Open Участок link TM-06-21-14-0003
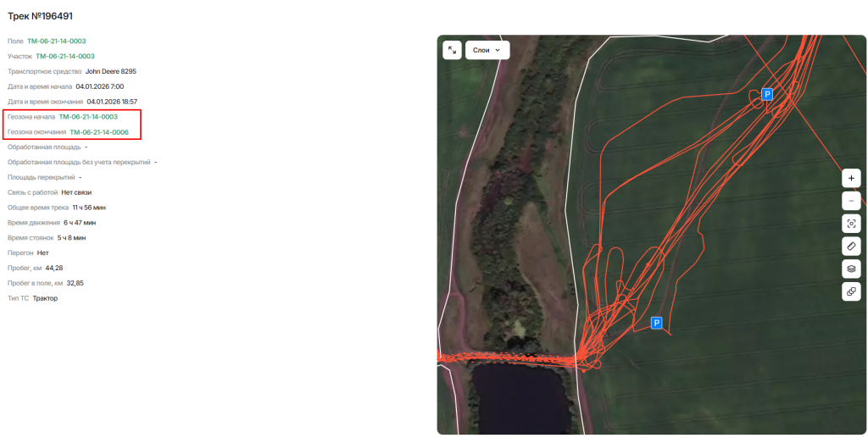This screenshot has width=868, height=438. tap(65, 57)
